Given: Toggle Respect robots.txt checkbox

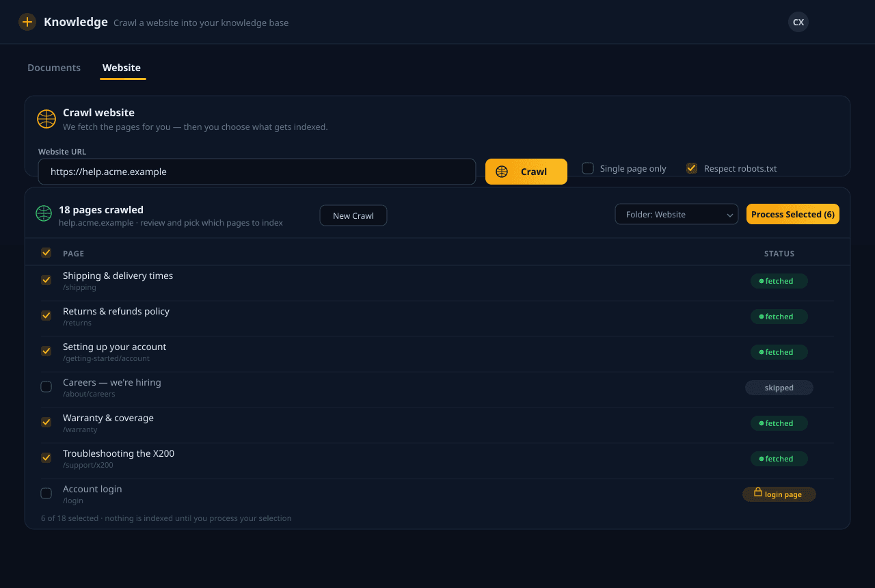Looking at the screenshot, I should click(692, 168).
